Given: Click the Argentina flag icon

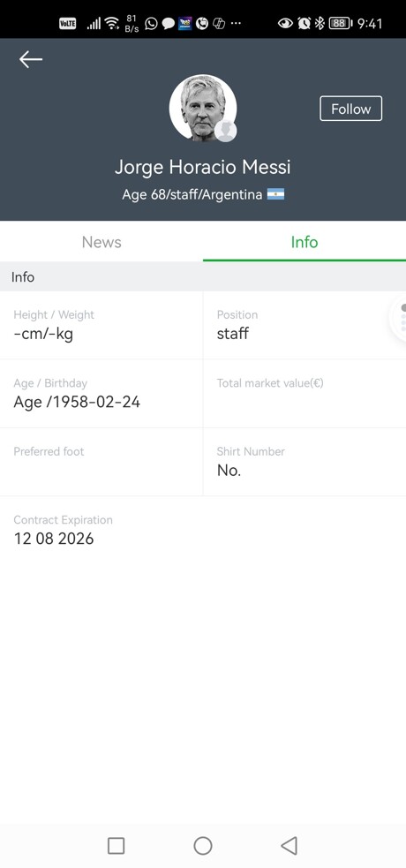Looking at the screenshot, I should pos(275,194).
